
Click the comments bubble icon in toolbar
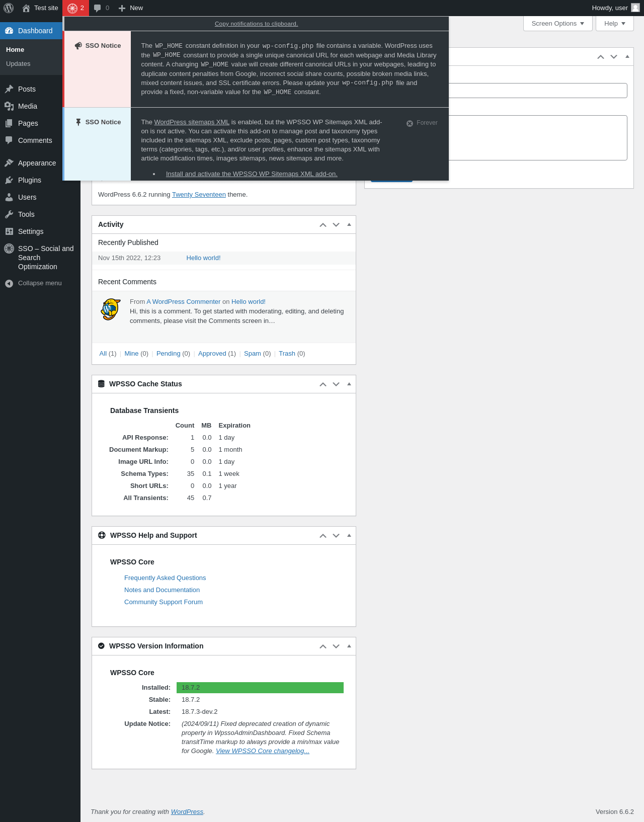pyautogui.click(x=98, y=8)
